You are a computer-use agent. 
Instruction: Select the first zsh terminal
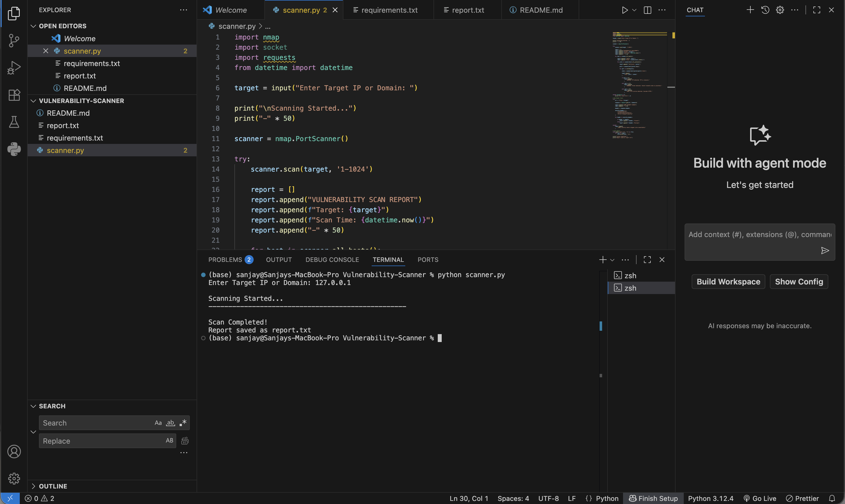(x=641, y=275)
